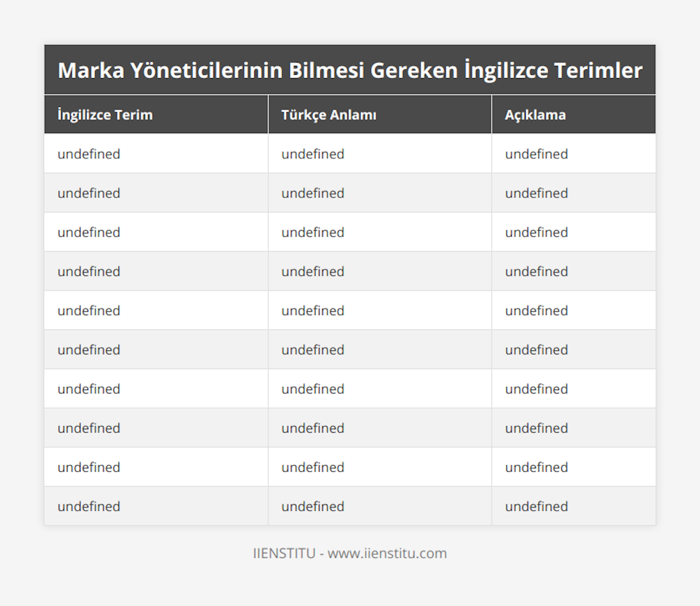The image size is (700, 606).
Task: Select first row cell under Türkçe Anlamı
Action: click(x=313, y=154)
